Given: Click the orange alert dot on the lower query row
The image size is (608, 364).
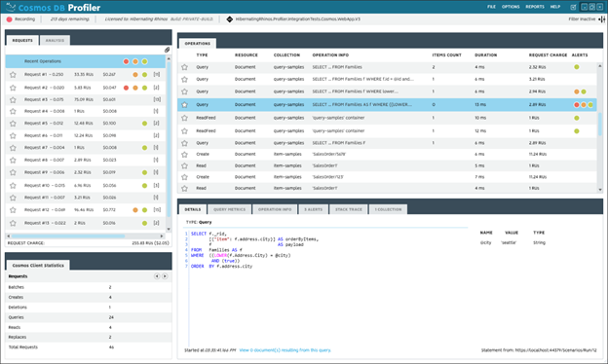Looking at the screenshot, I should pyautogui.click(x=577, y=91).
